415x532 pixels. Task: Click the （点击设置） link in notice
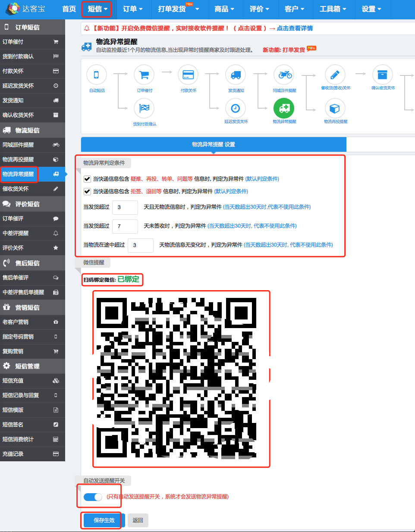[x=250, y=28]
